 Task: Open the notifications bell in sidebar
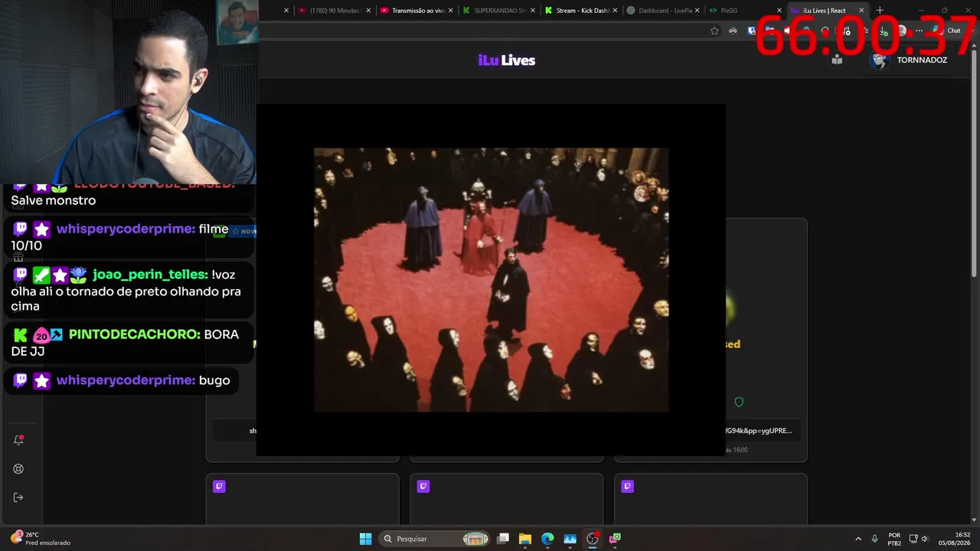(18, 440)
